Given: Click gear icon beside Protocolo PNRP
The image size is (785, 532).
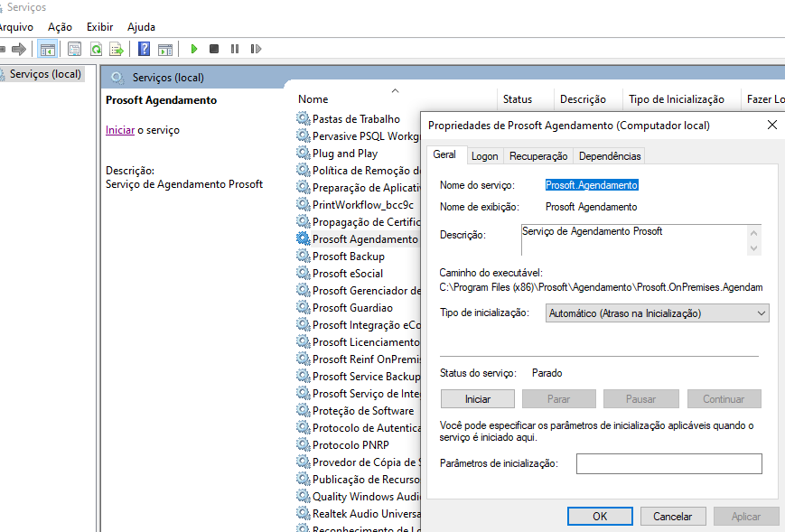Looking at the screenshot, I should click(303, 444).
